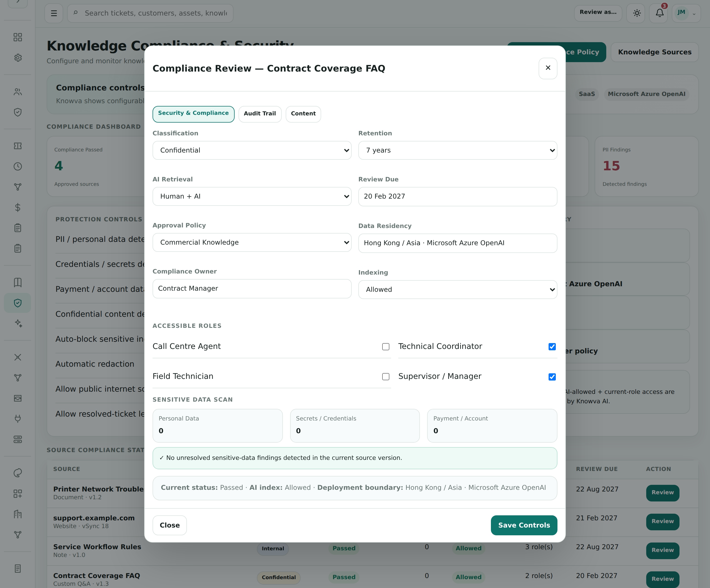The height and width of the screenshot is (588, 710).
Task: Open the dollar sign billing icon
Action: pos(17,207)
